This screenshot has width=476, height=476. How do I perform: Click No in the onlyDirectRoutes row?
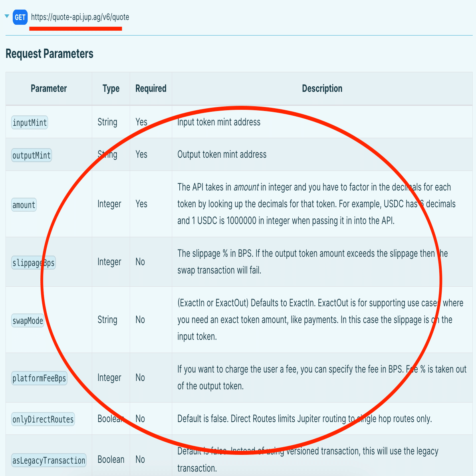(x=140, y=418)
